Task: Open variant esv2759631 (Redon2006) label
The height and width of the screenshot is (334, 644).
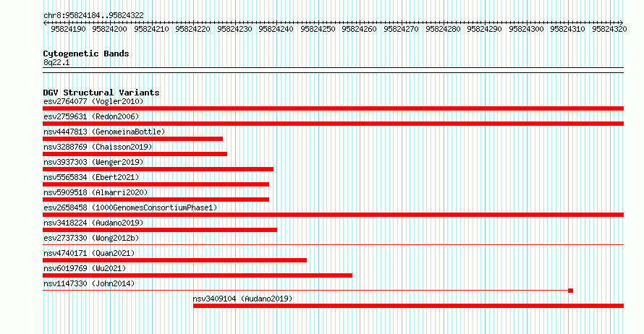Action: point(91,116)
